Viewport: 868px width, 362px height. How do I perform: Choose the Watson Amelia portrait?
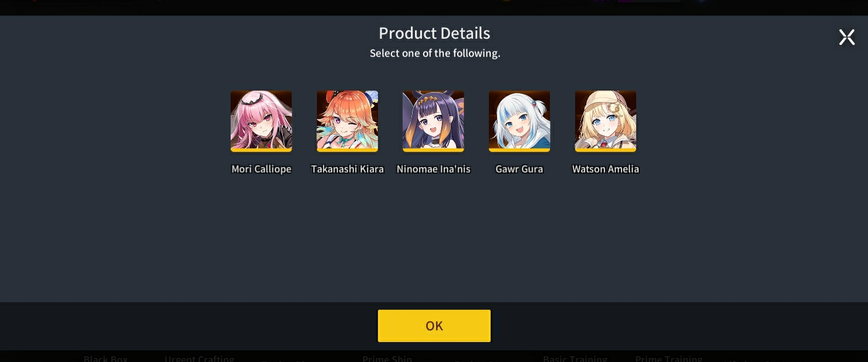point(606,121)
